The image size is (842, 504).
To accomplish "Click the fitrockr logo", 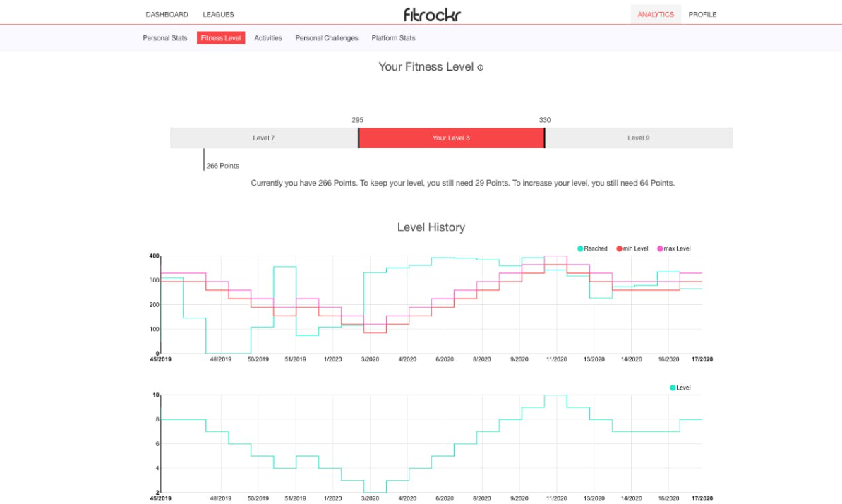I will 432,15.
